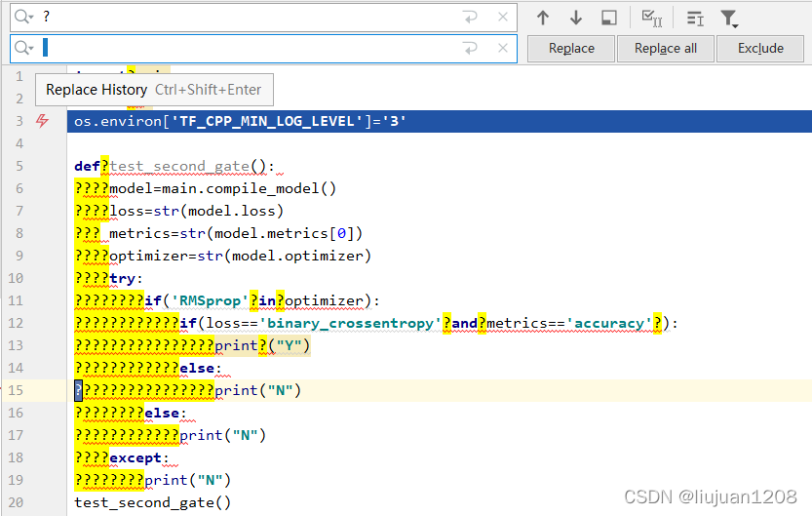Click line number 15 in gutter
The width and height of the screenshot is (812, 516).
pyautogui.click(x=16, y=390)
